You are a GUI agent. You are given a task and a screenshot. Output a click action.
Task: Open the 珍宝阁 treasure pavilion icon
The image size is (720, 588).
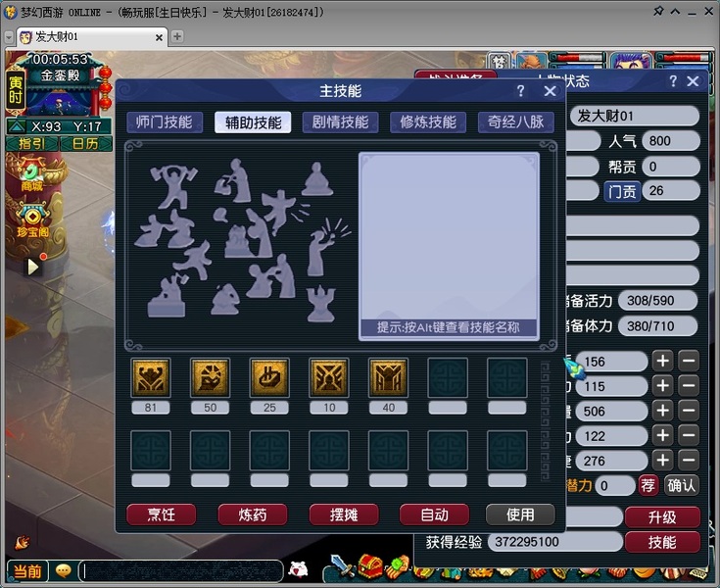pyautogui.click(x=32, y=220)
